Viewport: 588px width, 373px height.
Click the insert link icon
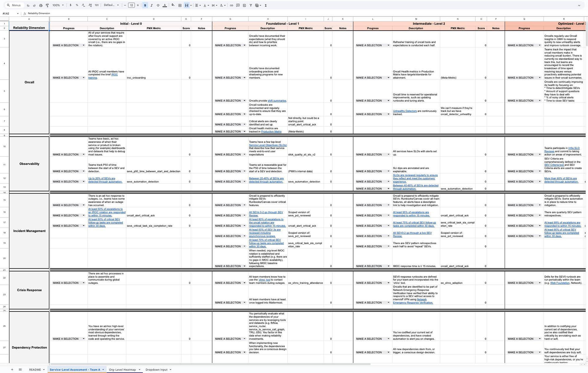tap(231, 5)
